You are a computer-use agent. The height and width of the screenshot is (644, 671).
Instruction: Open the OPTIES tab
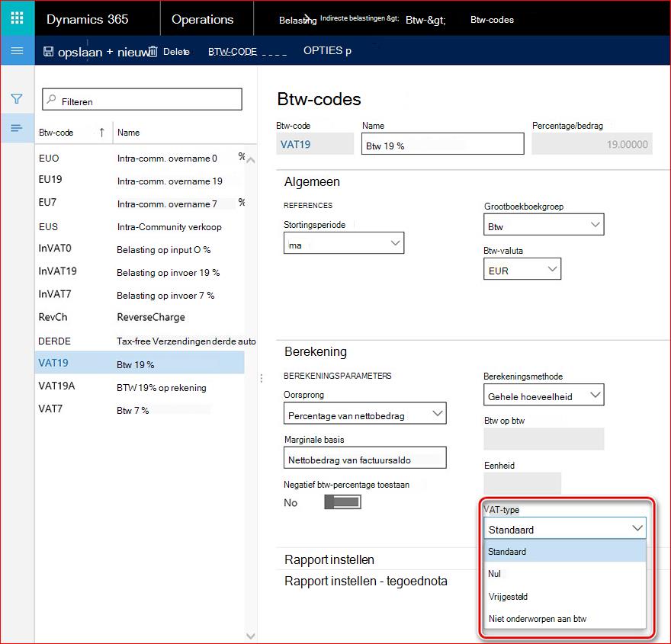[327, 51]
